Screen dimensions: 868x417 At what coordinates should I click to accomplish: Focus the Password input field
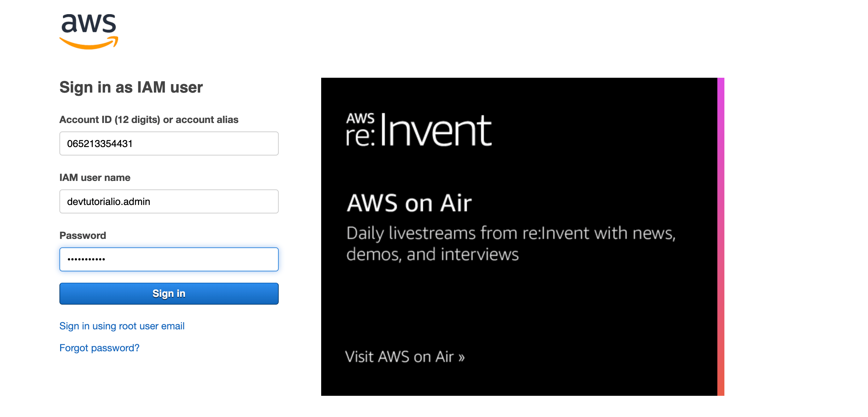[169, 259]
